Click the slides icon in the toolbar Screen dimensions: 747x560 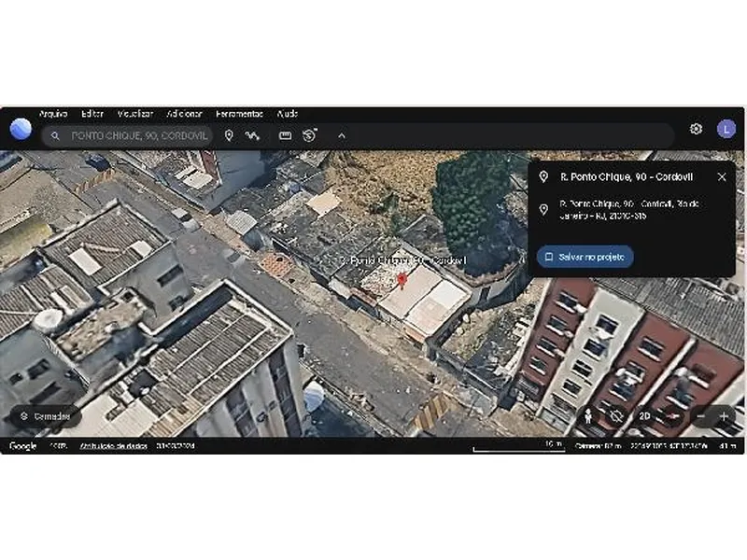310,135
